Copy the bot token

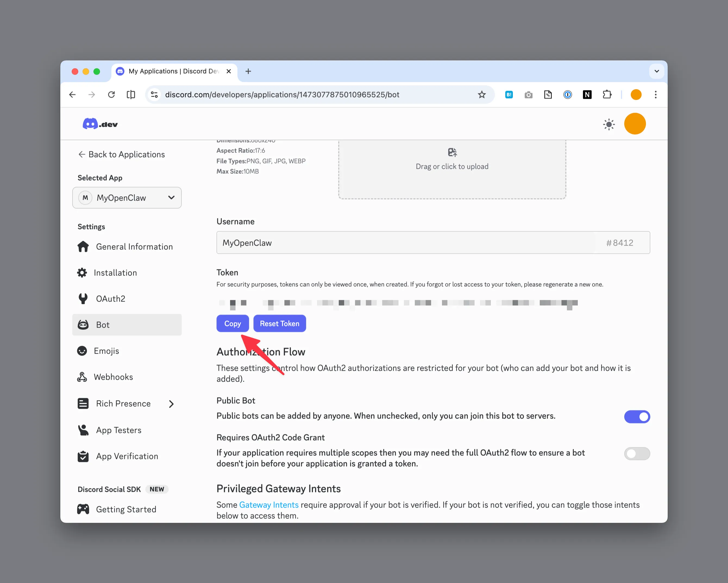[232, 324]
